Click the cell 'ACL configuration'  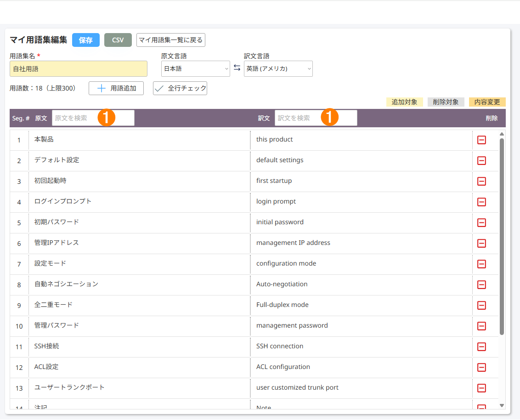(362, 367)
